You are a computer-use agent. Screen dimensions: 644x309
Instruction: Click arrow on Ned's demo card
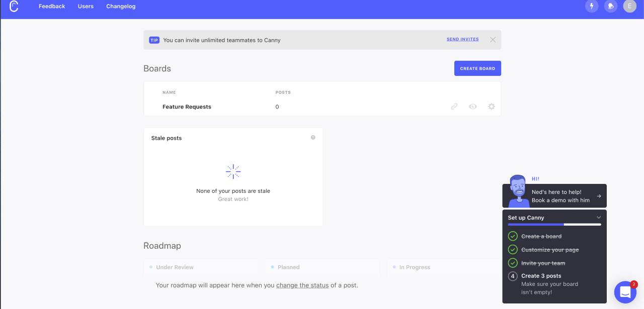tap(599, 196)
